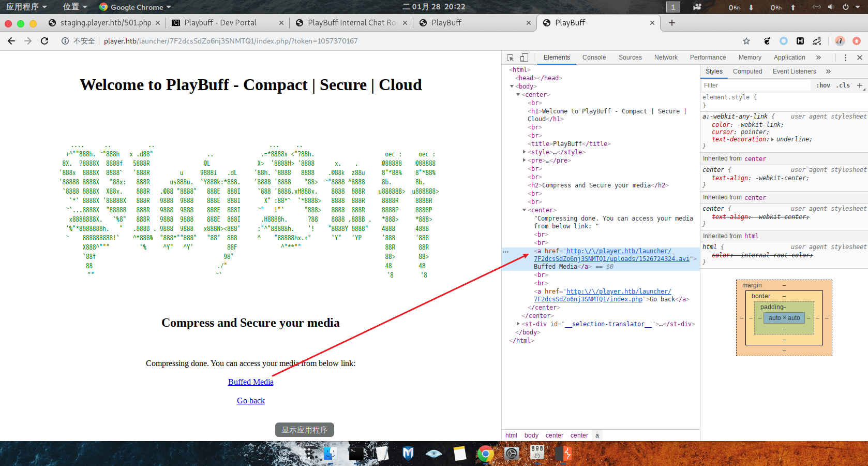Open the Event Listeners tab

794,71
